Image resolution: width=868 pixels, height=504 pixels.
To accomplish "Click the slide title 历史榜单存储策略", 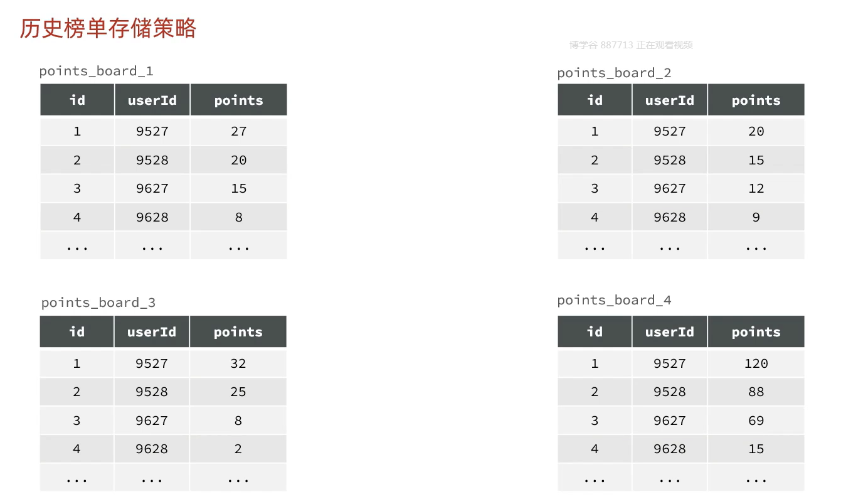I will (x=108, y=29).
